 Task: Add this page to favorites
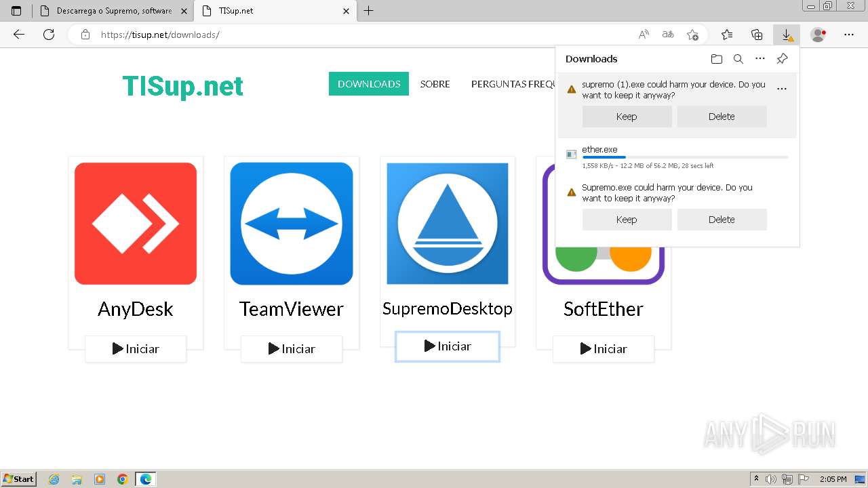pos(692,35)
